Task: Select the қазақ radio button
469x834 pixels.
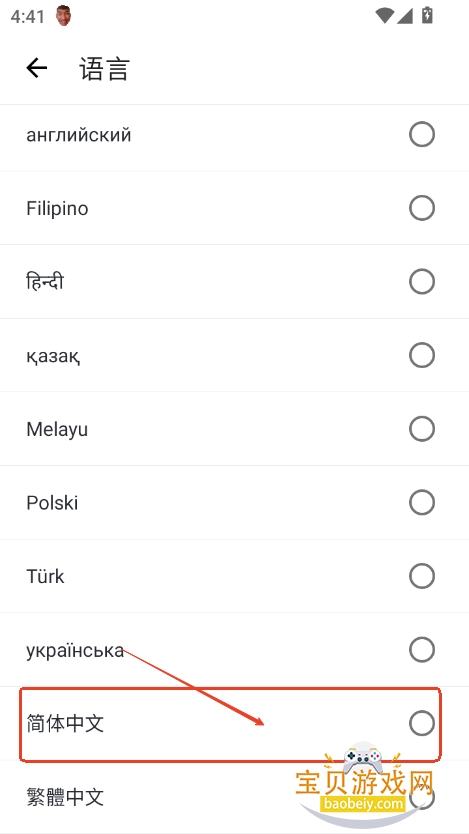Action: pyautogui.click(x=422, y=355)
